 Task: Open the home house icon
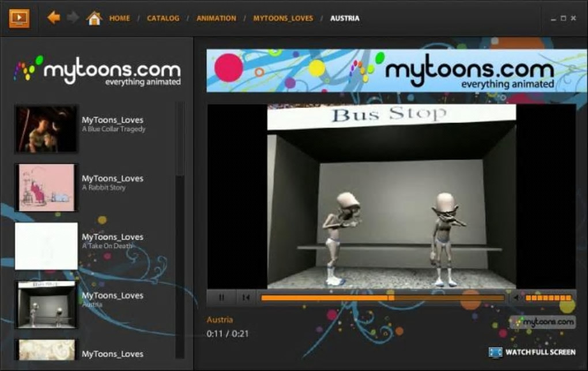94,18
